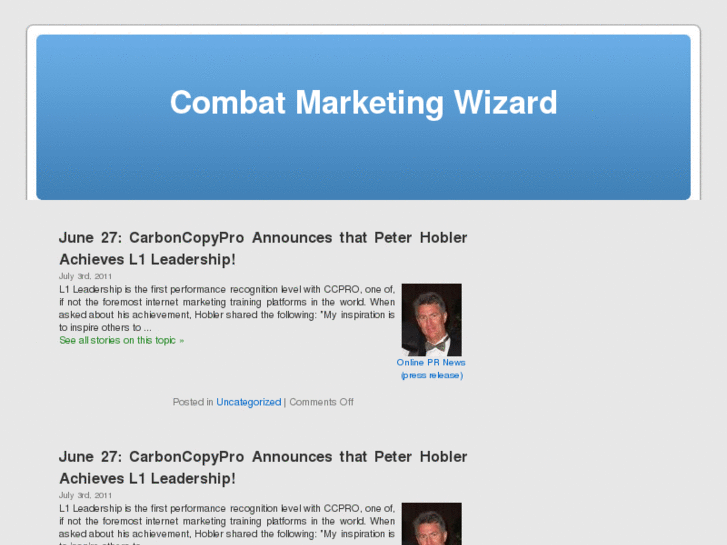Screen dimensions: 727x545
Task: Open the Online PR News source link
Action: point(431,362)
